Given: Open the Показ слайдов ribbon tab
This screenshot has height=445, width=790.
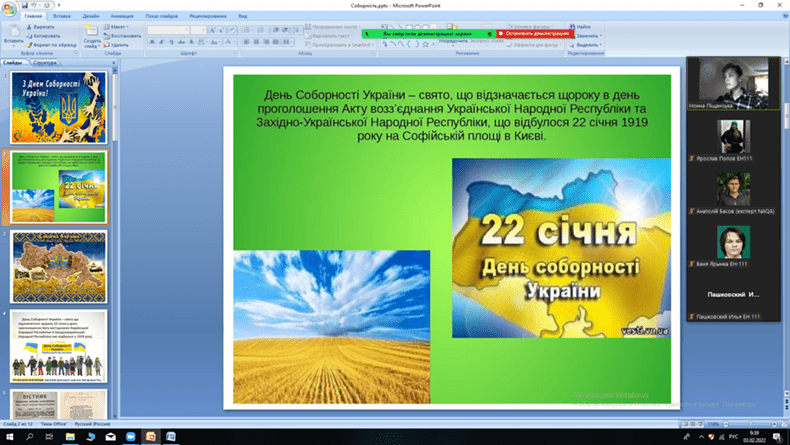Looking at the screenshot, I should [162, 17].
